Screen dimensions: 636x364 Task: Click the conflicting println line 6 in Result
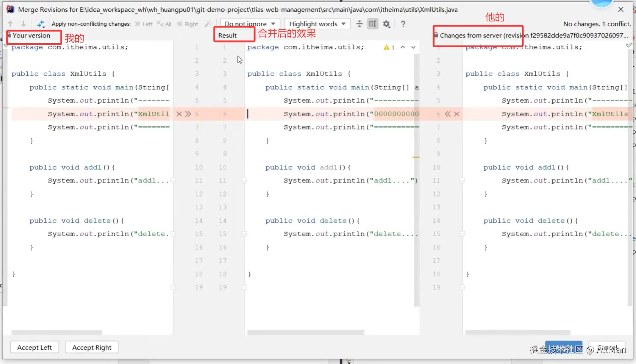(x=332, y=114)
